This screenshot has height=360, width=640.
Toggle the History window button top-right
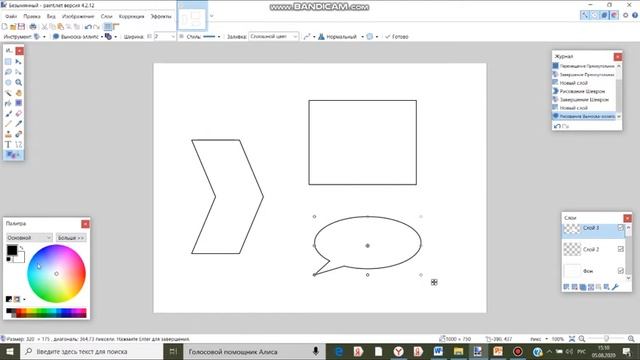595,15
